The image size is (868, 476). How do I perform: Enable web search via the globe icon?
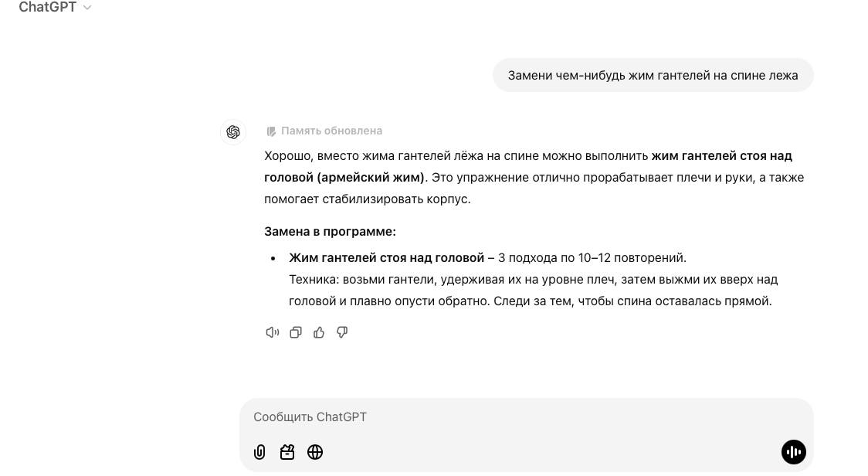(315, 452)
